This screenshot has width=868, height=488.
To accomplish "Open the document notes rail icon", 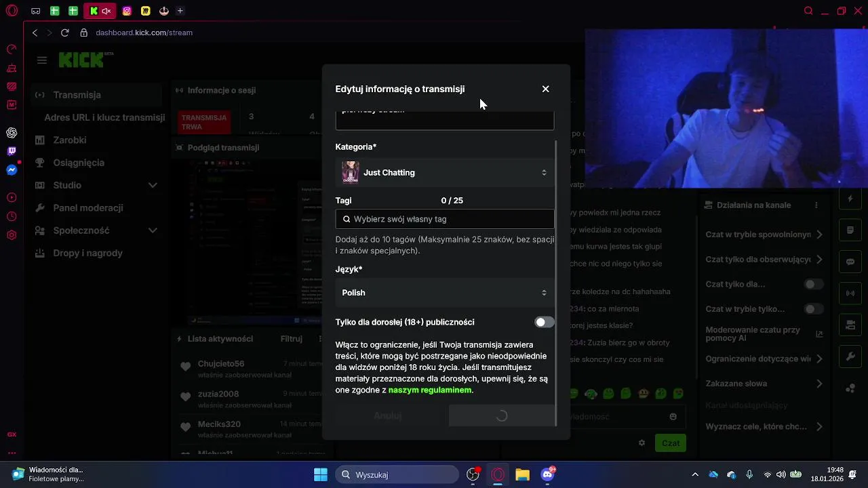I will 850,230.
